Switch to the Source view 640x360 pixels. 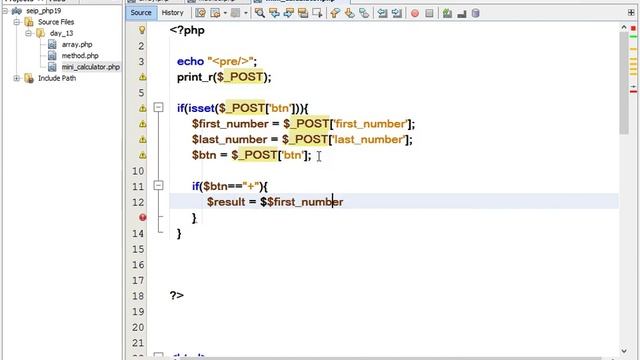click(x=141, y=13)
